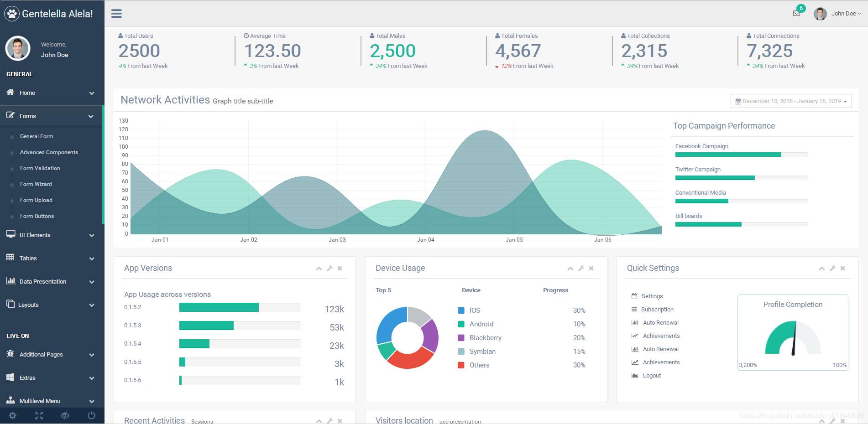
Task: Open the date range picker dropdown
Action: click(x=791, y=101)
